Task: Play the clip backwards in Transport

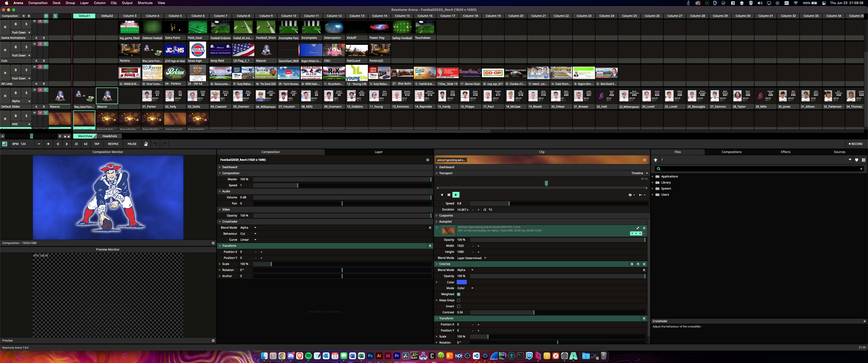Action: (x=442, y=195)
